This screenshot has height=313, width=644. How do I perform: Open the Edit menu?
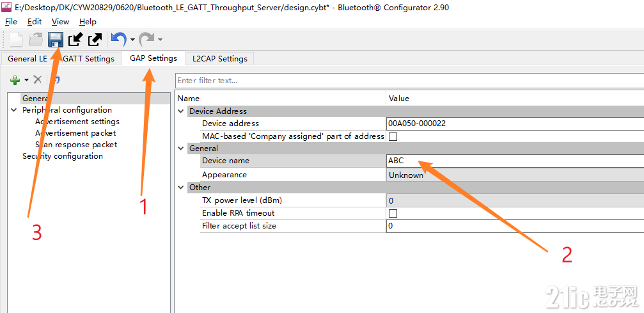pyautogui.click(x=35, y=21)
